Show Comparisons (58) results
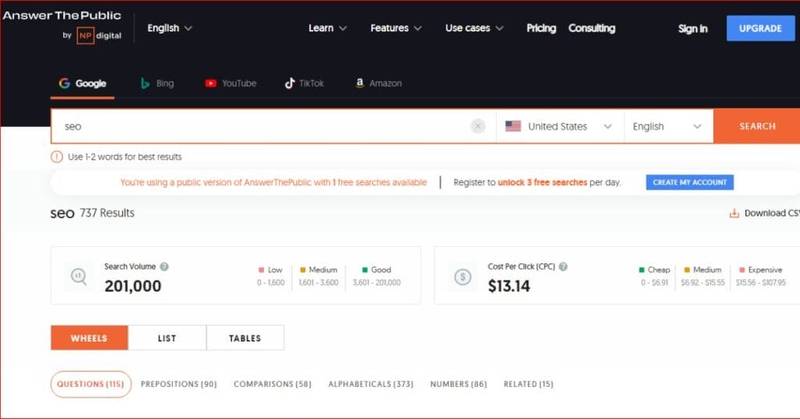 coord(272,384)
